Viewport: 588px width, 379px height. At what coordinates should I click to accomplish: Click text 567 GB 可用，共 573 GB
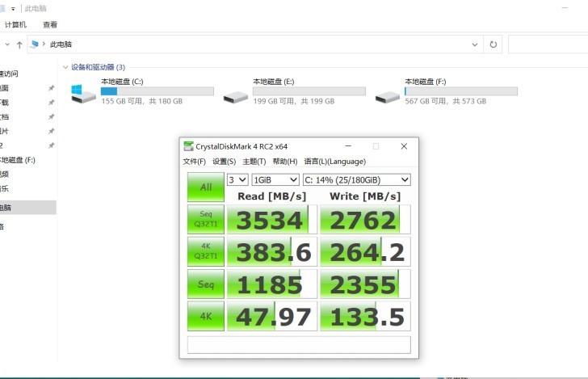[446, 101]
